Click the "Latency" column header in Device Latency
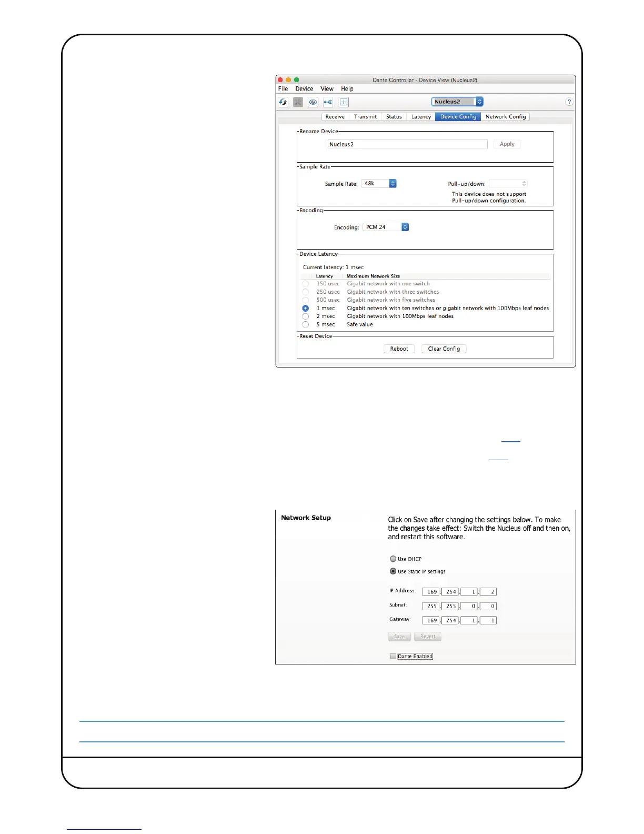This screenshot has width=644, height=834. click(x=325, y=276)
